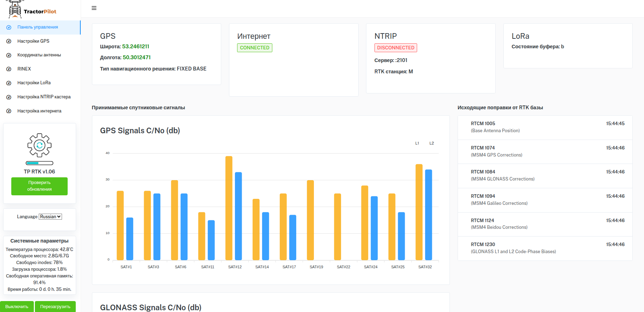
Task: Click the TractorPilot logo icon
Action: point(15,10)
